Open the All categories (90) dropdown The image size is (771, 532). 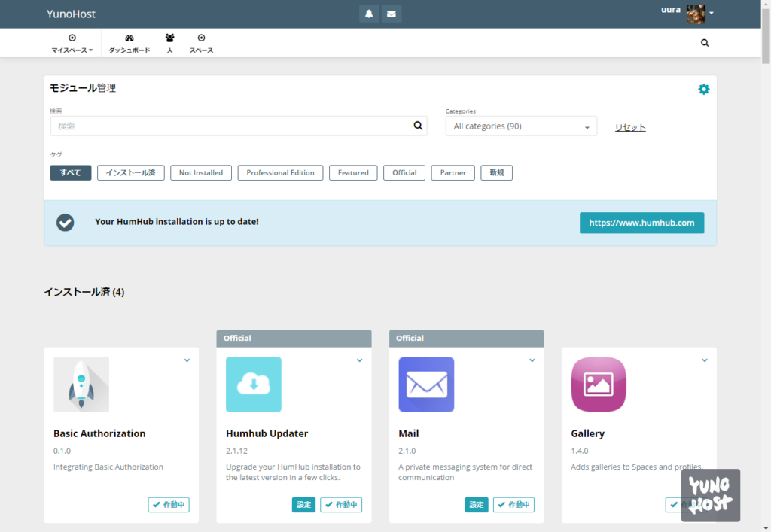[521, 126]
